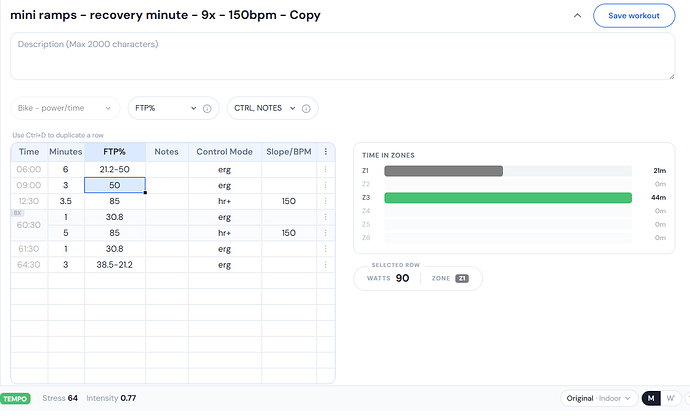Select the 6 minutes cell
The image size is (690, 416).
(66, 169)
